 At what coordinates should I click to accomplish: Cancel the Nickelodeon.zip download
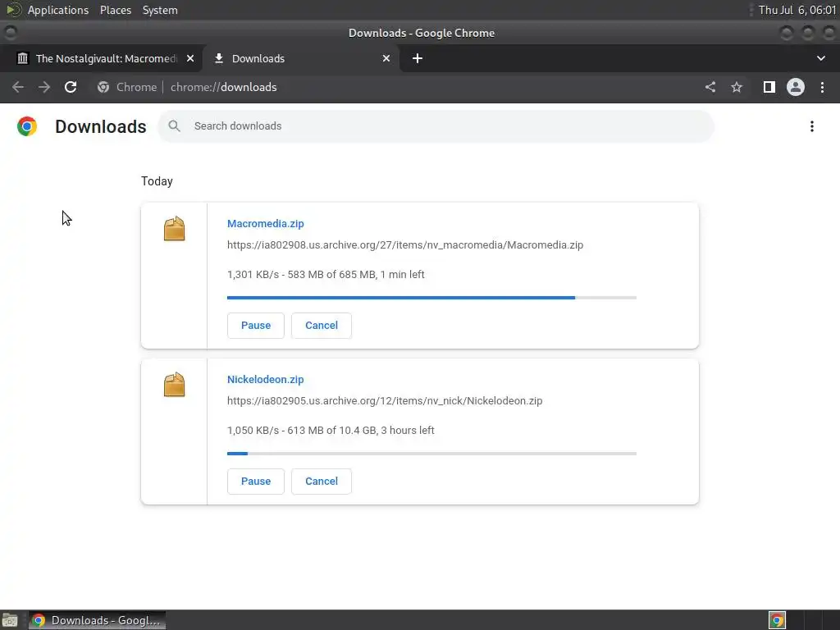[x=322, y=481]
